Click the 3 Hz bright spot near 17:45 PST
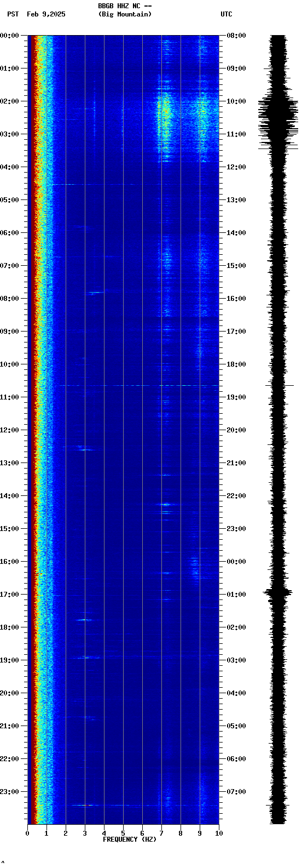The height and width of the screenshot is (868, 302). [x=84, y=620]
